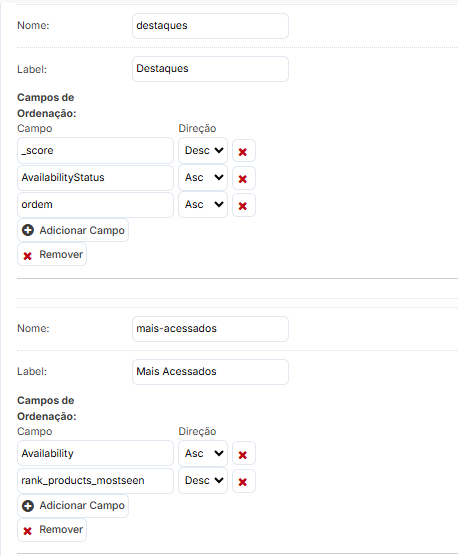This screenshot has height=556, width=458.
Task: Change direction of rank_products_mostseen
Action: click(203, 480)
